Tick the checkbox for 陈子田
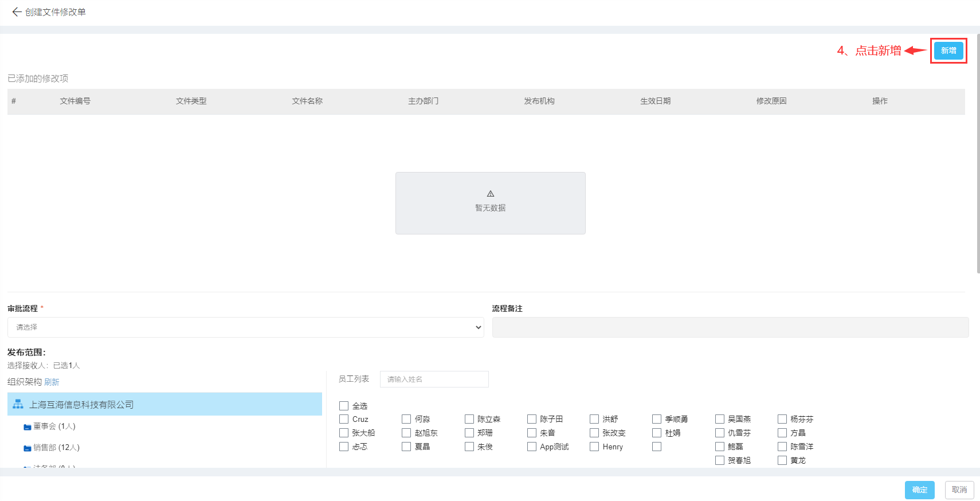Screen dimensions: 980x501 [x=532, y=419]
